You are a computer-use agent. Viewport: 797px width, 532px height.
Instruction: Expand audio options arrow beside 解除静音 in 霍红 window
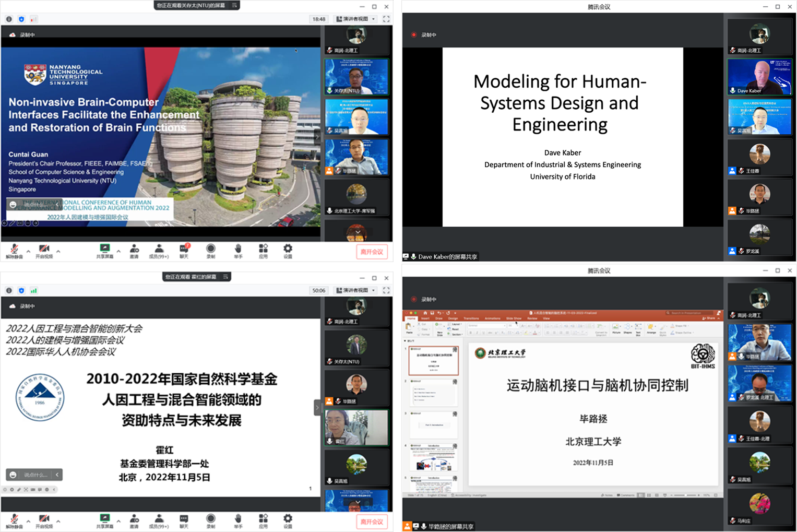pos(28,521)
